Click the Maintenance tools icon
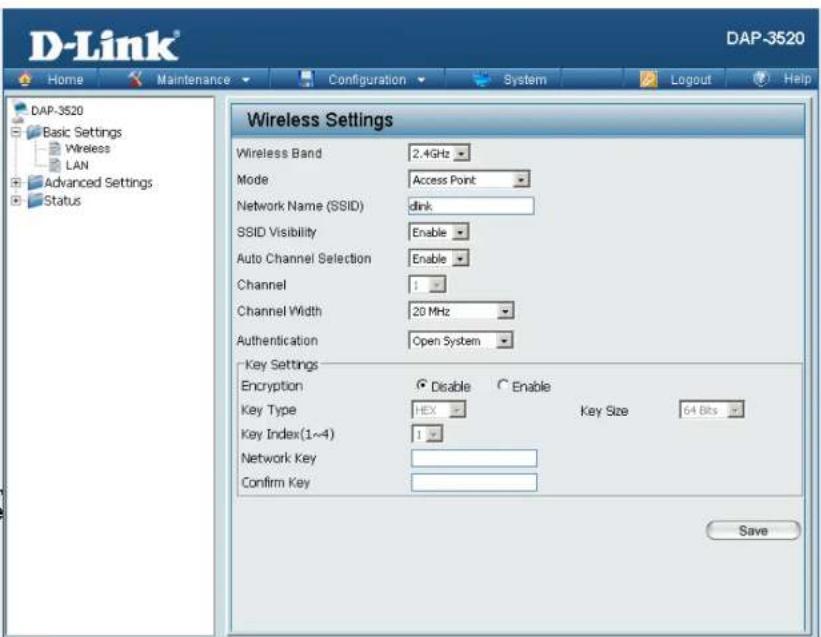Image resolution: width=821 pixels, height=637 pixels. [135, 79]
